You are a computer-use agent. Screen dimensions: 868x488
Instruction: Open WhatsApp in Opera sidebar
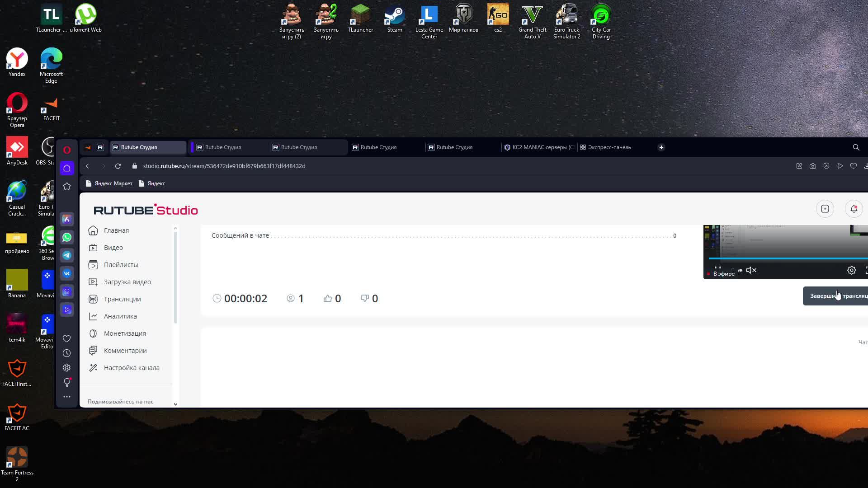[67, 237]
